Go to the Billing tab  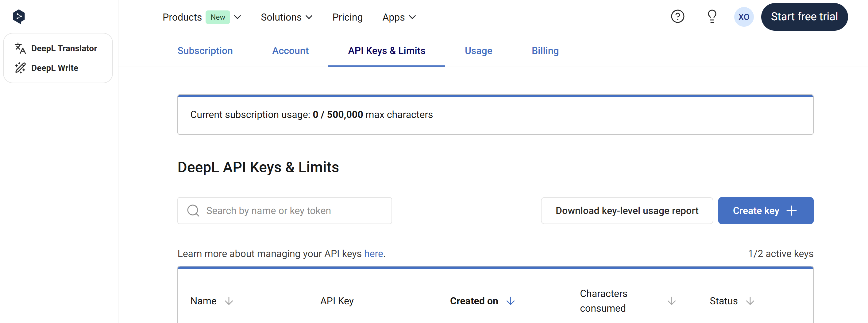[545, 51]
